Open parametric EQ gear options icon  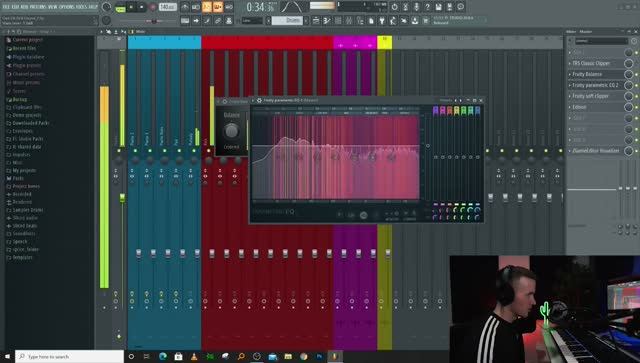(259, 100)
